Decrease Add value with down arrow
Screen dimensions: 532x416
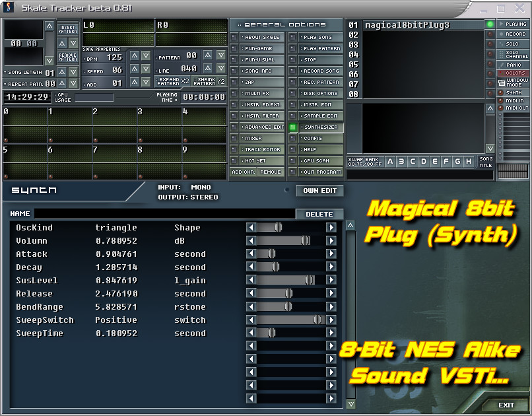coord(146,82)
